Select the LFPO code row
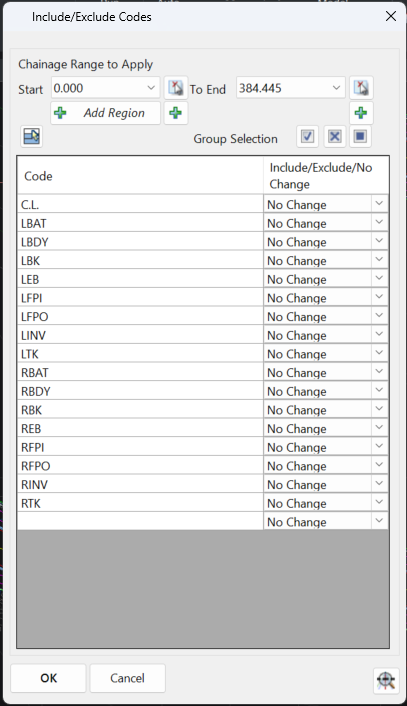Image resolution: width=407 pixels, height=706 pixels. [x=140, y=317]
